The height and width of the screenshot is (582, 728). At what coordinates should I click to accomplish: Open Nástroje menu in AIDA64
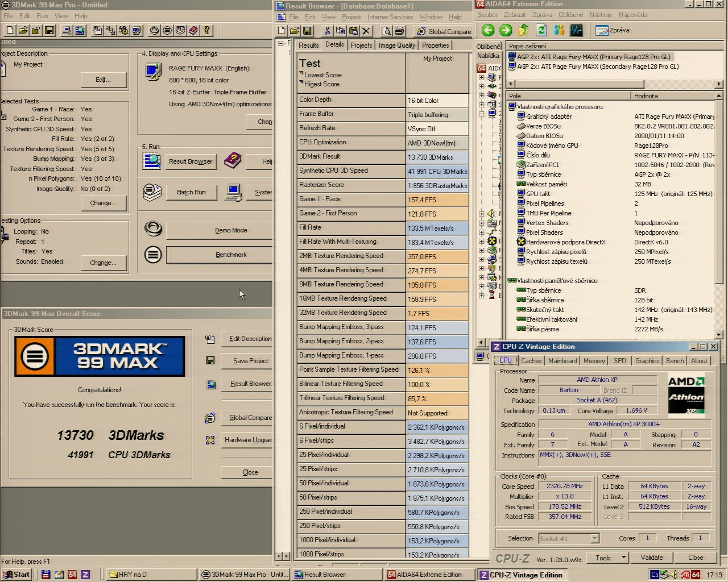tap(601, 15)
